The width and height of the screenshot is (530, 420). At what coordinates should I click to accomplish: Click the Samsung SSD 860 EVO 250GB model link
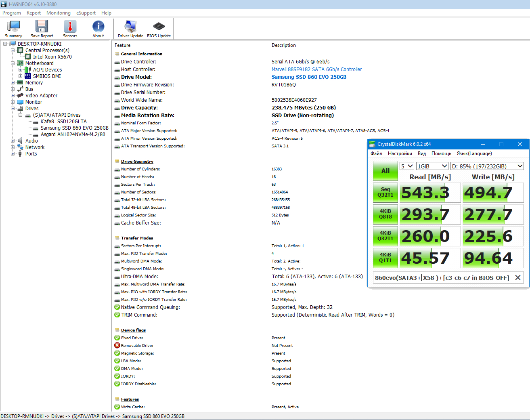309,77
